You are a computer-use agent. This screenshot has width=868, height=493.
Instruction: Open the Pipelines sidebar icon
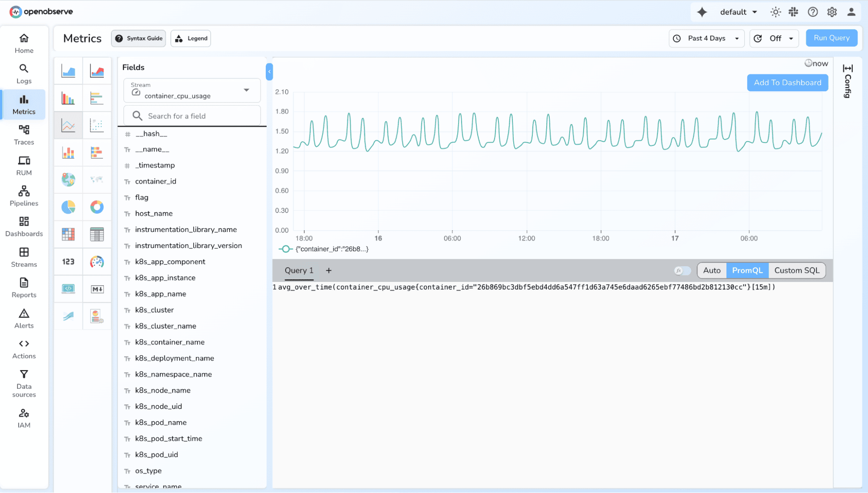pyautogui.click(x=24, y=196)
